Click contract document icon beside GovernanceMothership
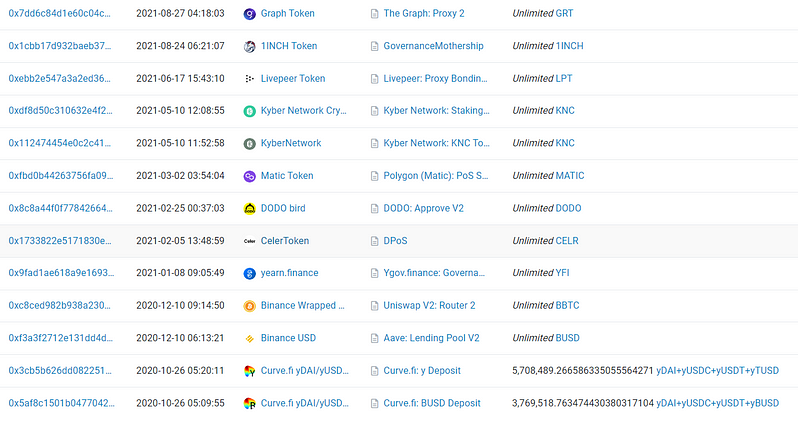798x423 pixels. (x=375, y=46)
